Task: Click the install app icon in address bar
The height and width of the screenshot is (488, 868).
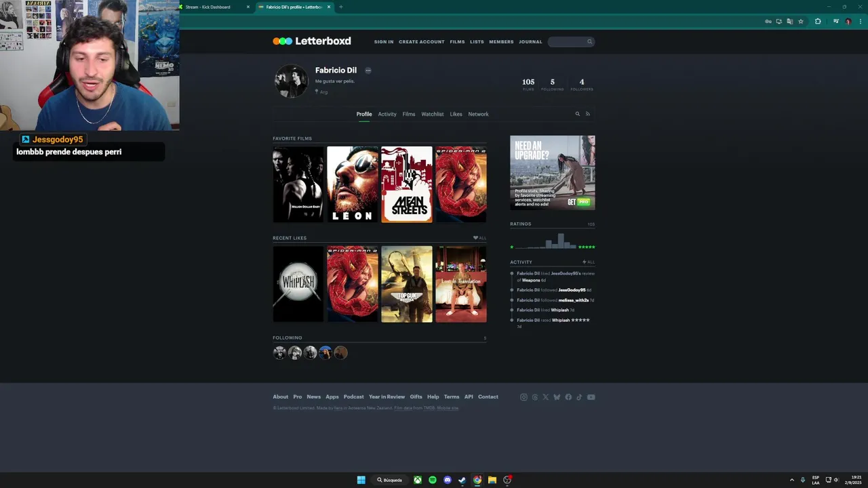Action: pyautogui.click(x=779, y=21)
